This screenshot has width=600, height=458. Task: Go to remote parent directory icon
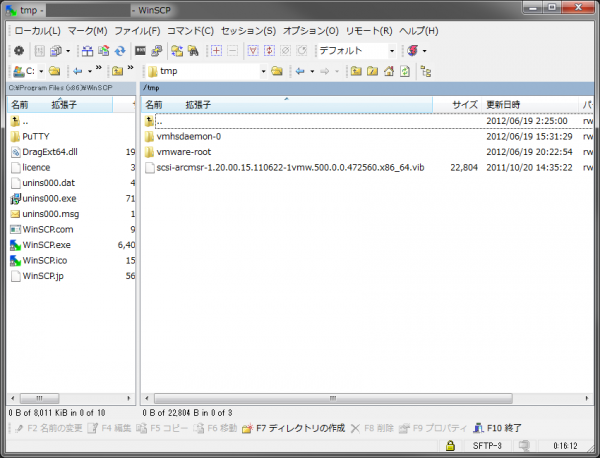click(356, 71)
